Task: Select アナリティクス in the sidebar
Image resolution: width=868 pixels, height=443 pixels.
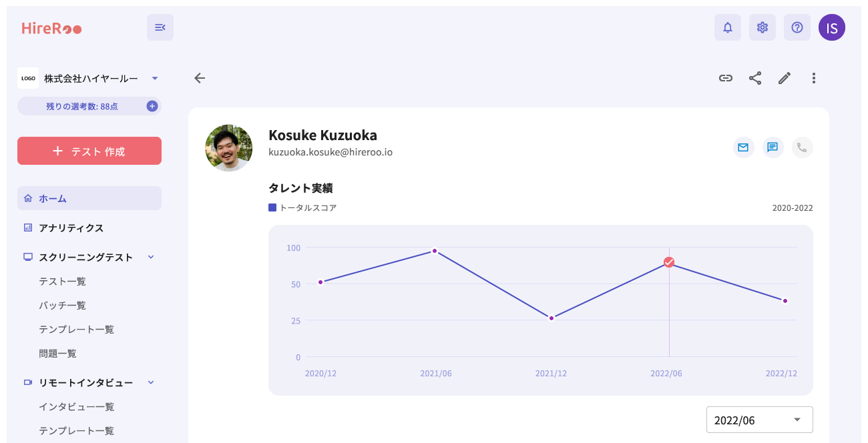Action: point(71,228)
